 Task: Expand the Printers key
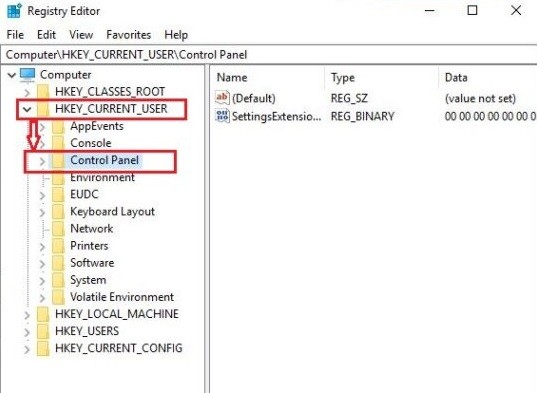tap(42, 246)
